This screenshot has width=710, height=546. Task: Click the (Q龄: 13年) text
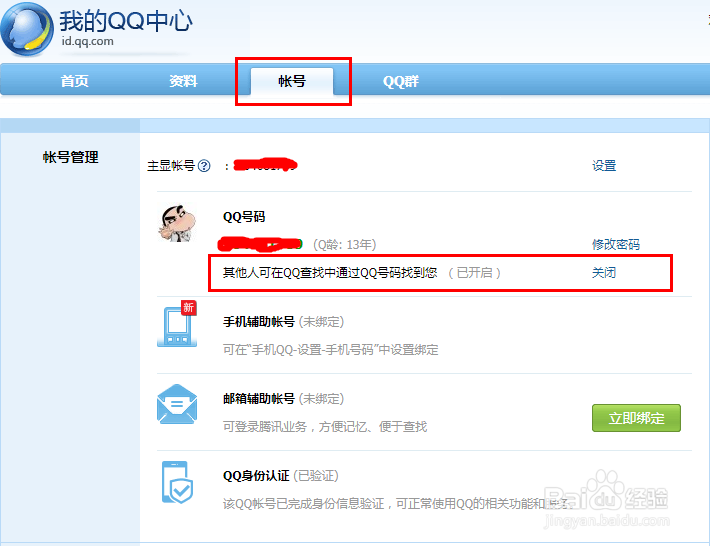pos(345,245)
